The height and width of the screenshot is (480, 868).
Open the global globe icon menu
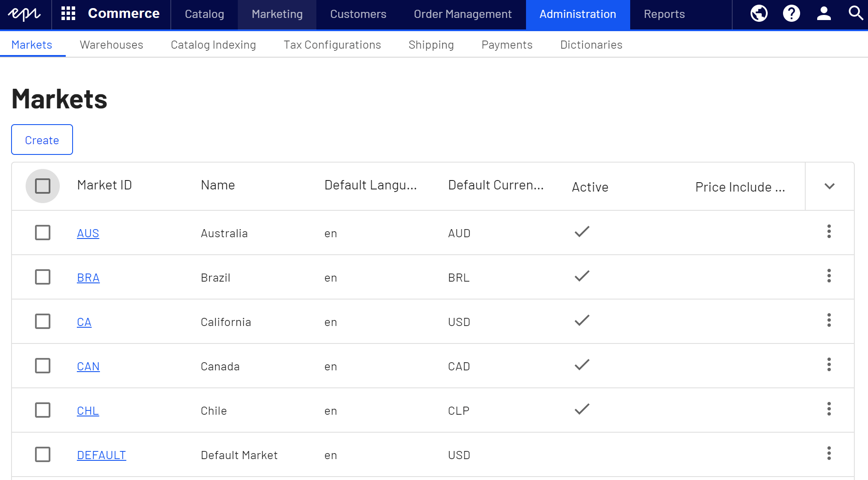click(759, 14)
